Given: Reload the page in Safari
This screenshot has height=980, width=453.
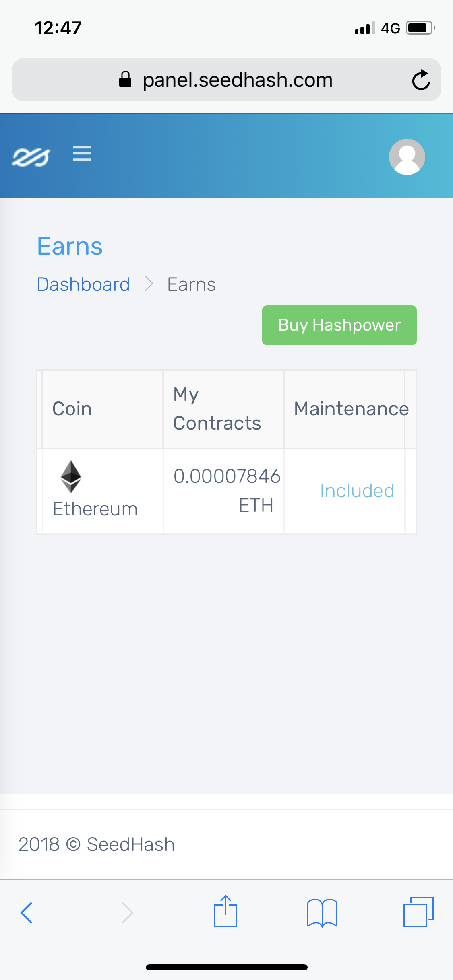Looking at the screenshot, I should [x=421, y=80].
